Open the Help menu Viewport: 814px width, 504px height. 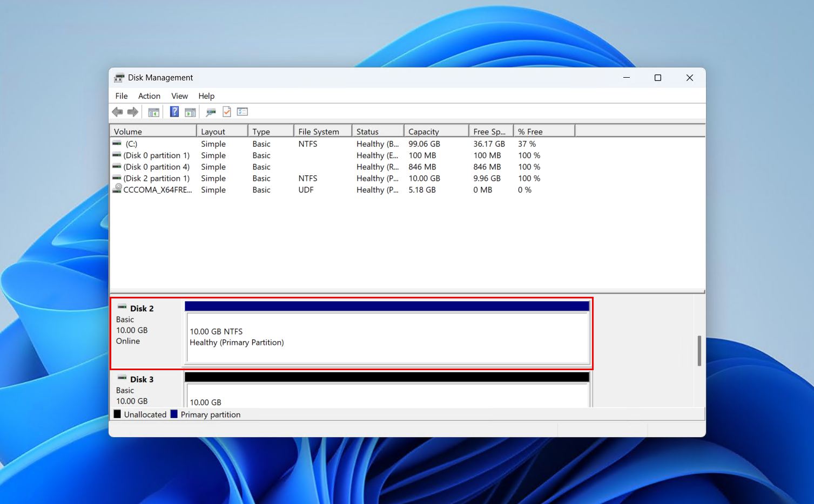[206, 96]
